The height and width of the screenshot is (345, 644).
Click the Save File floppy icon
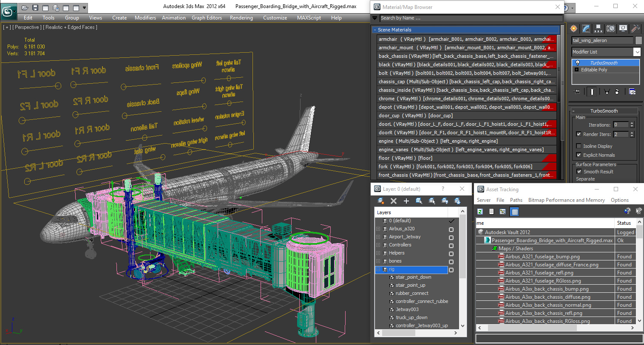tap(35, 8)
